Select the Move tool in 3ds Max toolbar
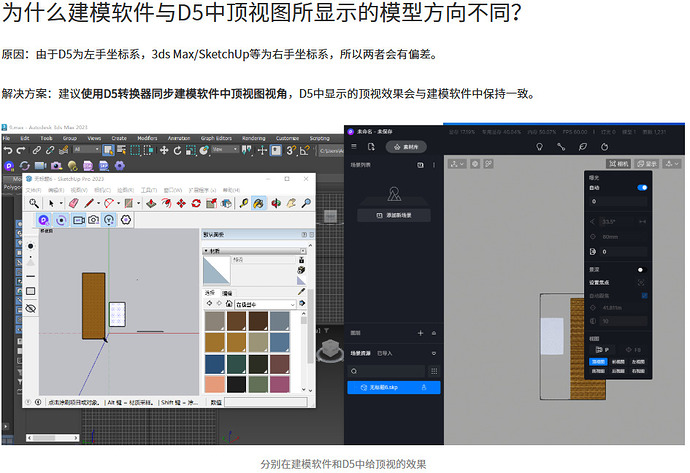This screenshot has height=473, width=690. click(164, 150)
